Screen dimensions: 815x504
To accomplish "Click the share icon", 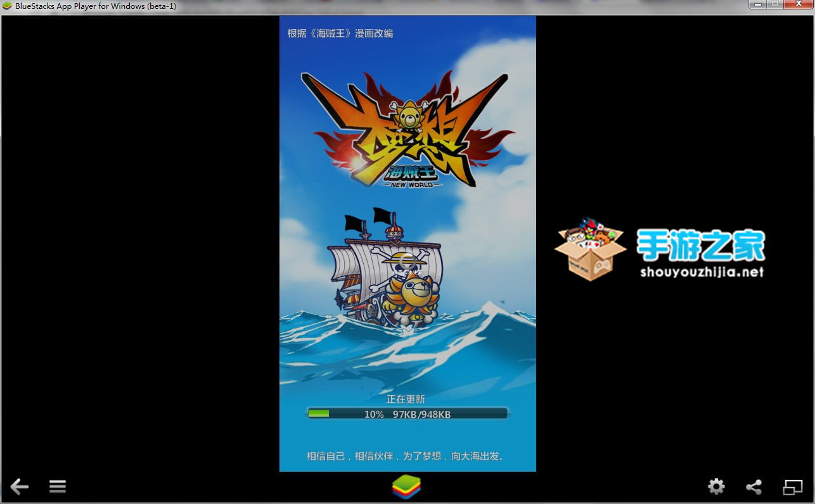I will point(754,486).
